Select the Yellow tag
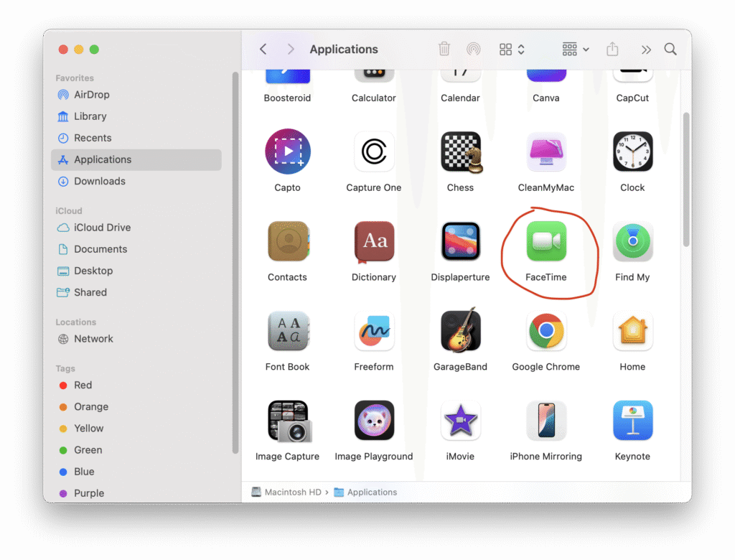 coord(136,428)
